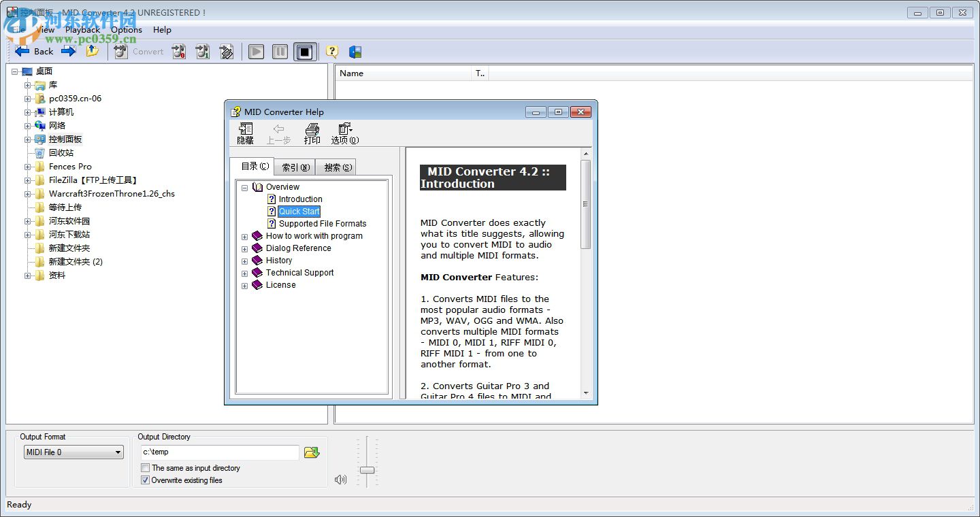Open the Playback menu
The image size is (980, 517).
[82, 30]
